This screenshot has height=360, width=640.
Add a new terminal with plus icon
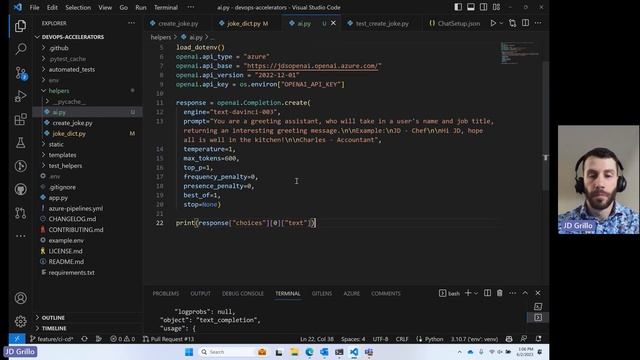[x=468, y=293]
